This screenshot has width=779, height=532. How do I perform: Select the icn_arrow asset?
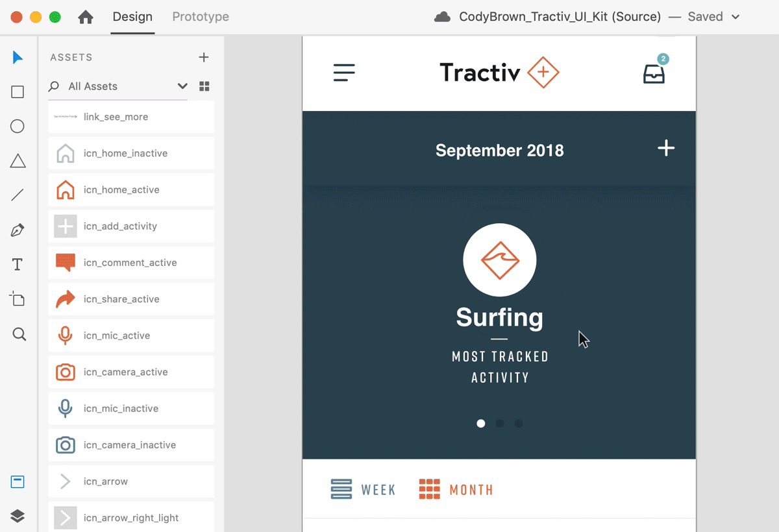[x=131, y=481]
